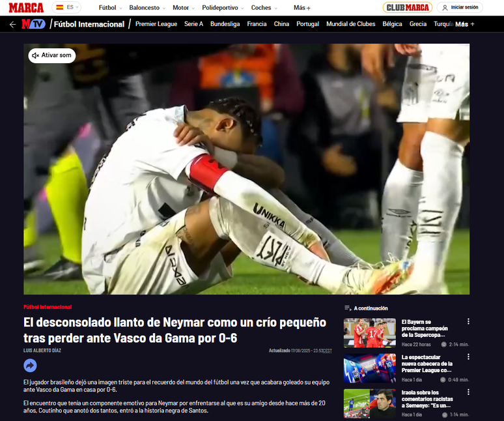Open Premier League cabecera video thumbnail
Image resolution: width=504 pixels, height=421 pixels.
370,368
